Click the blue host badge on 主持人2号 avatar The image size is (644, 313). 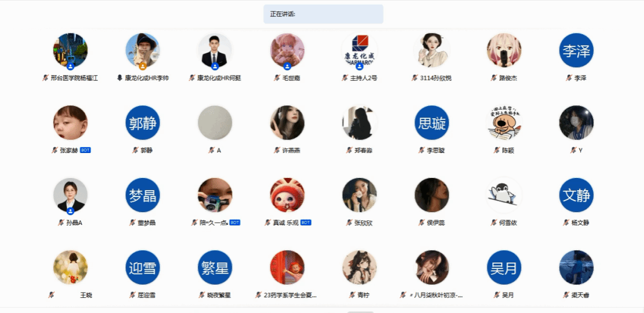360,66
